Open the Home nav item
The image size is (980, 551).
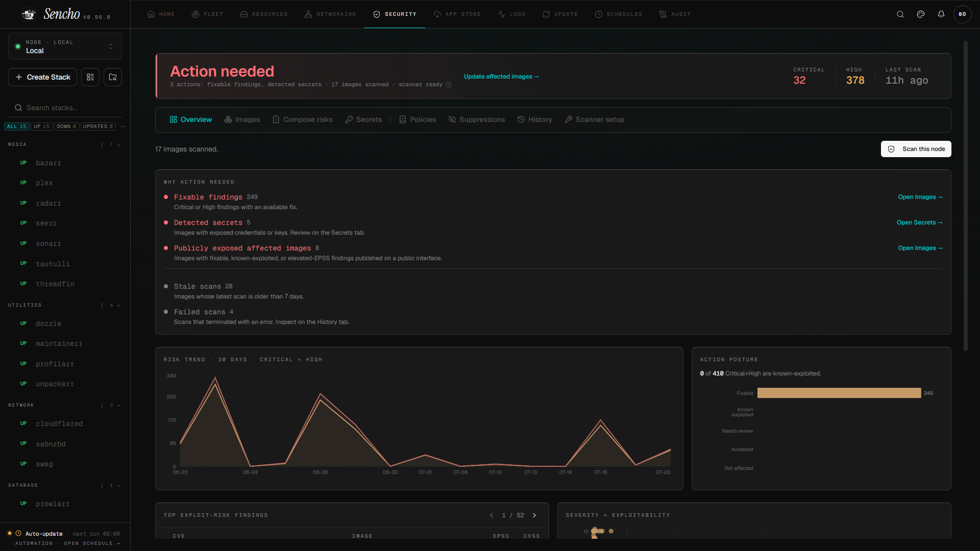(161, 14)
